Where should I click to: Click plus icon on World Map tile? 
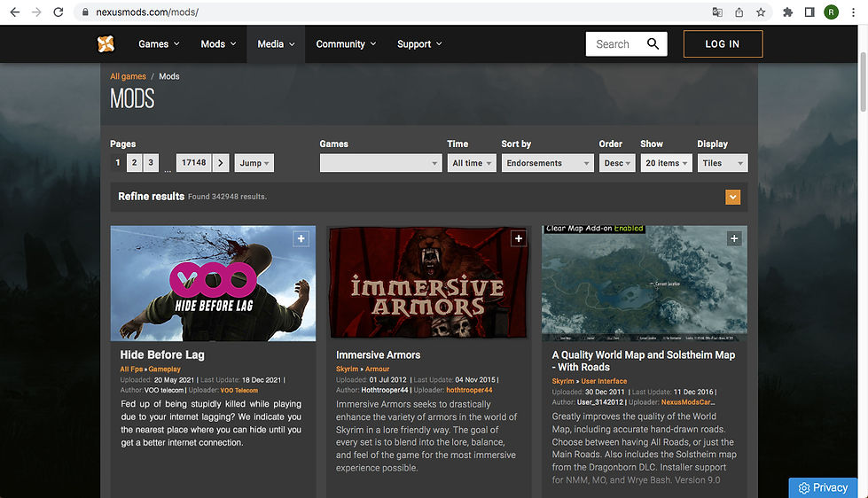(x=734, y=238)
